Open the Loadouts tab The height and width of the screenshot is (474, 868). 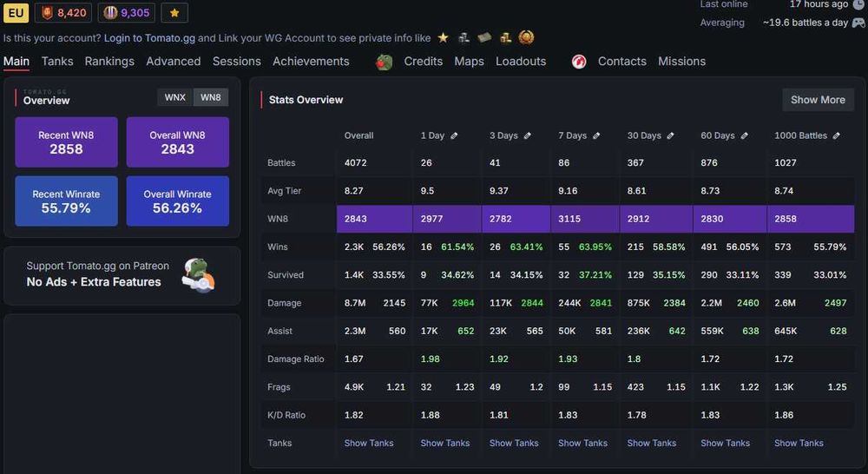coord(521,62)
